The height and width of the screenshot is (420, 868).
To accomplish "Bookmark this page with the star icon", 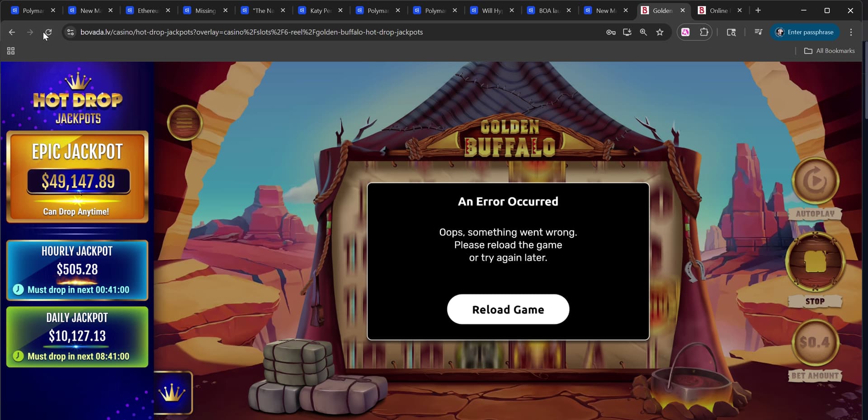I will pyautogui.click(x=660, y=32).
